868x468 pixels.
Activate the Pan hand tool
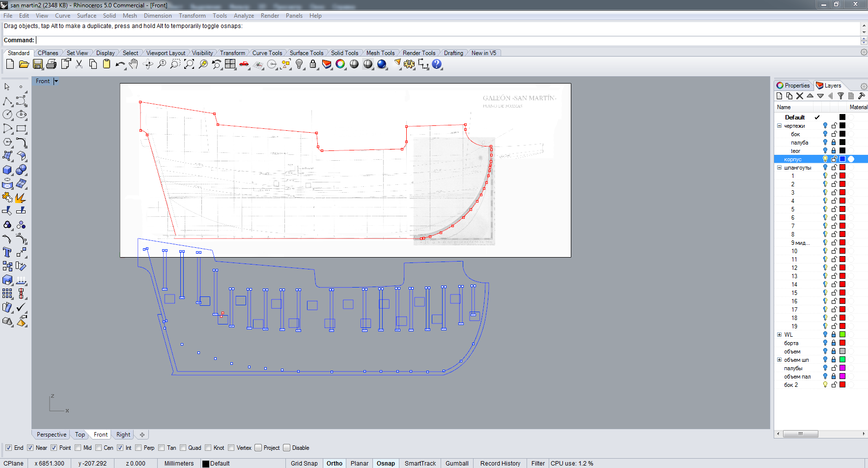pos(134,64)
